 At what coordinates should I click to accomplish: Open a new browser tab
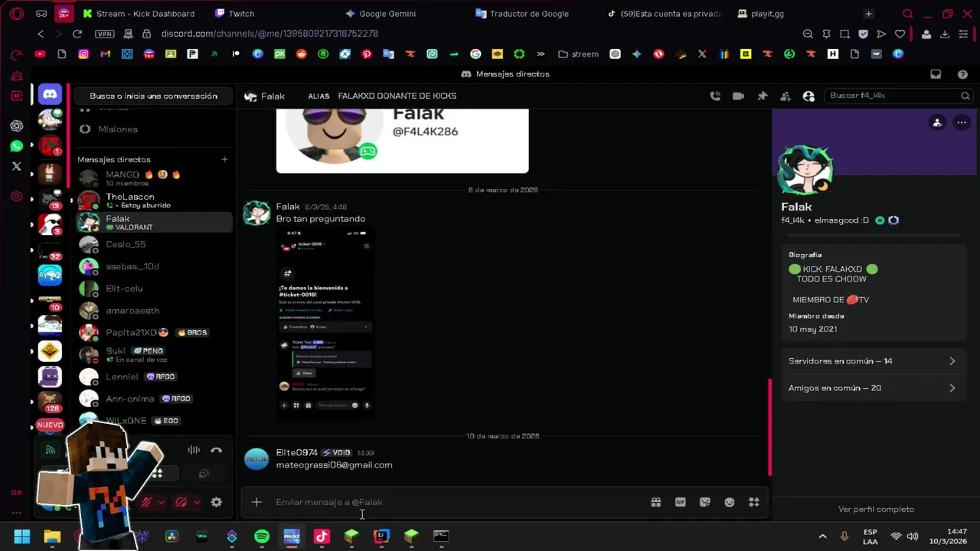pyautogui.click(x=868, y=14)
